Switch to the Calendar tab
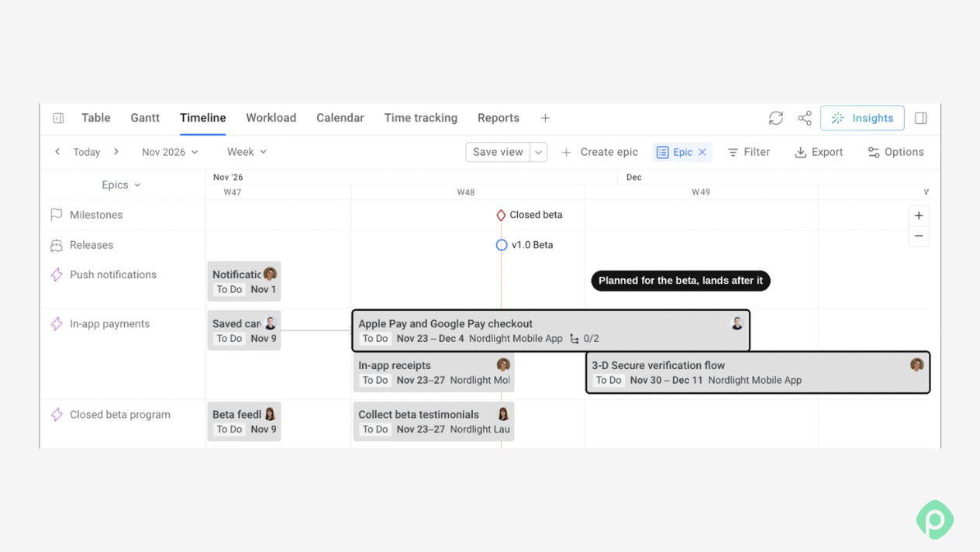This screenshot has height=552, width=980. [x=340, y=118]
